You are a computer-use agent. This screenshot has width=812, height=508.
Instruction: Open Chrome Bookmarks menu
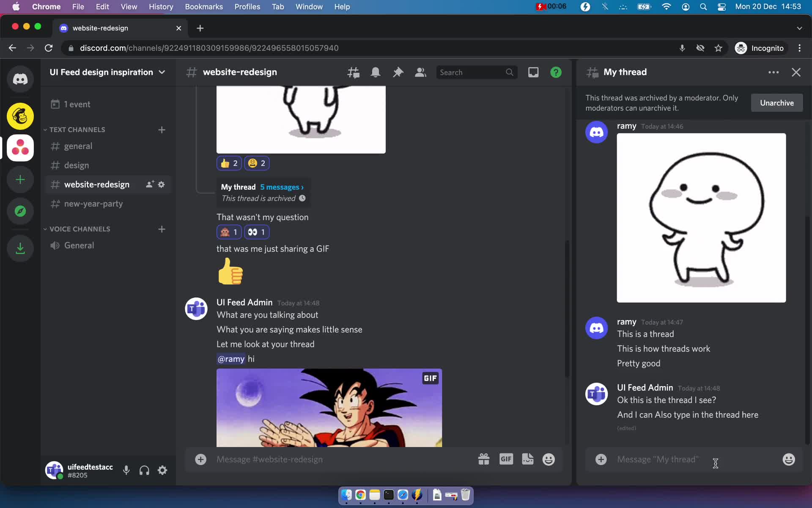(204, 7)
